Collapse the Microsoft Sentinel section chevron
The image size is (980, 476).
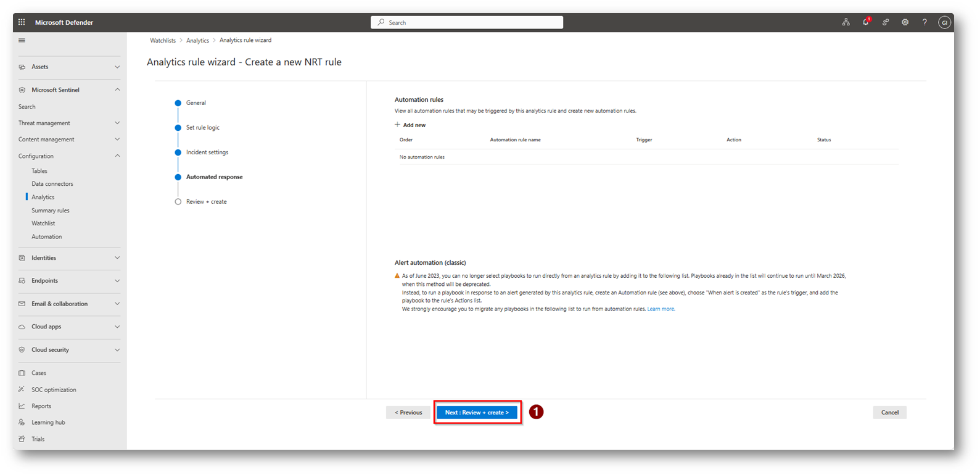117,90
